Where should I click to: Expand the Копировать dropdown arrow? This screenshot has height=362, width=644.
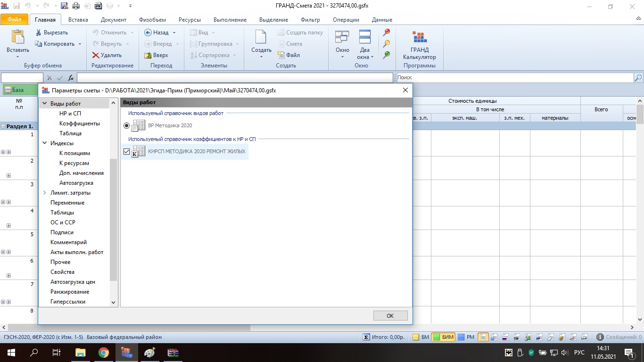click(x=80, y=44)
